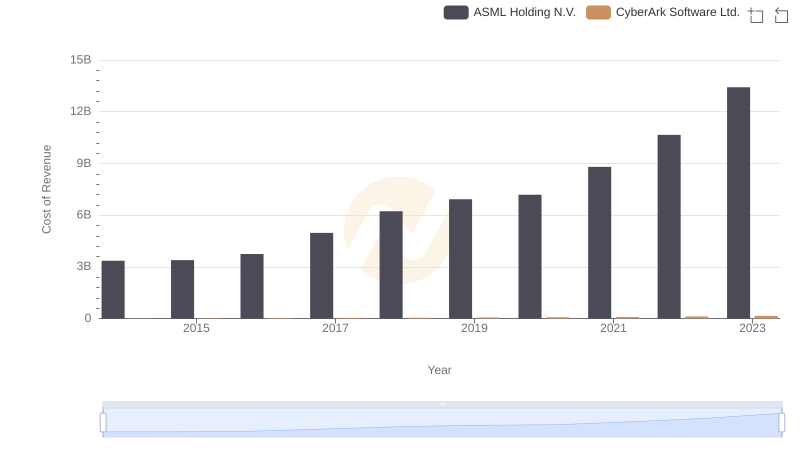800x461 pixels.
Task: Click the ASML Holding N.V. legend label
Action: tap(524, 13)
